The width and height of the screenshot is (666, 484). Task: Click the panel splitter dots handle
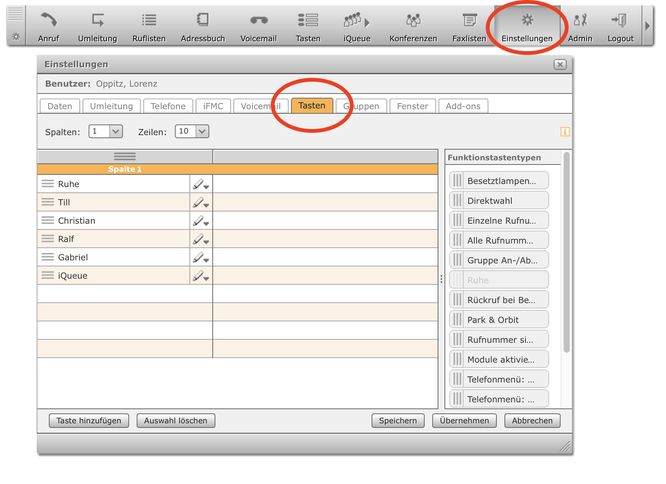[x=441, y=279]
